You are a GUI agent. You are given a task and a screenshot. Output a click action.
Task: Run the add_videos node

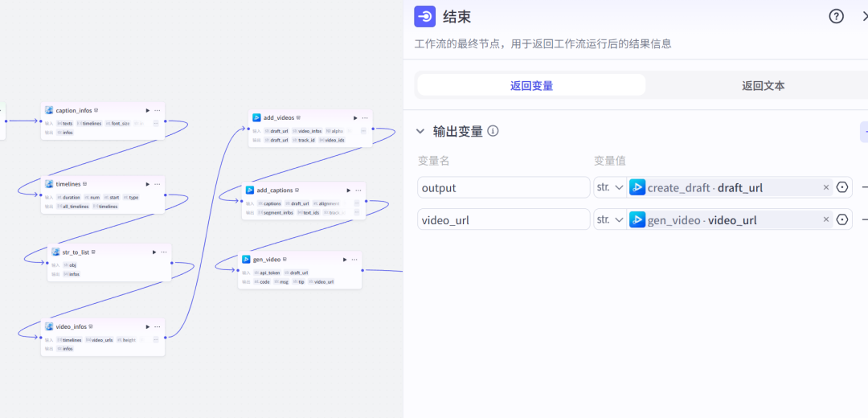[x=355, y=117]
